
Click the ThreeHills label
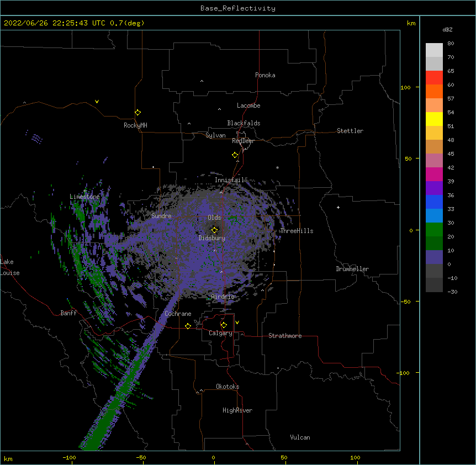pos(297,231)
